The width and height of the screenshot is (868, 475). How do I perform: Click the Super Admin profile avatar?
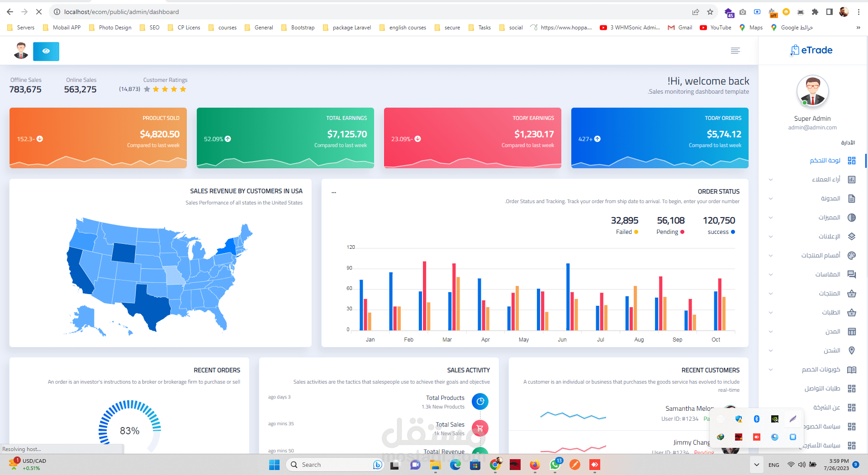point(812,91)
